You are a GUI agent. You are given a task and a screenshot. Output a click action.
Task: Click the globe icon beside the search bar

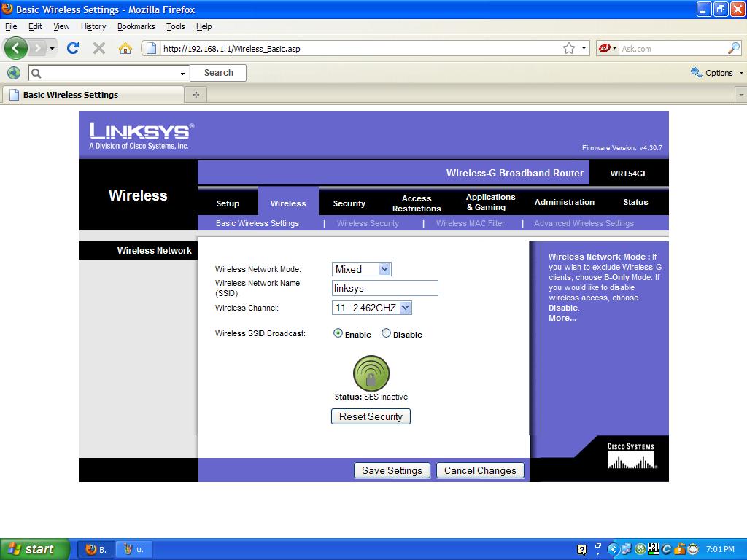[x=12, y=73]
